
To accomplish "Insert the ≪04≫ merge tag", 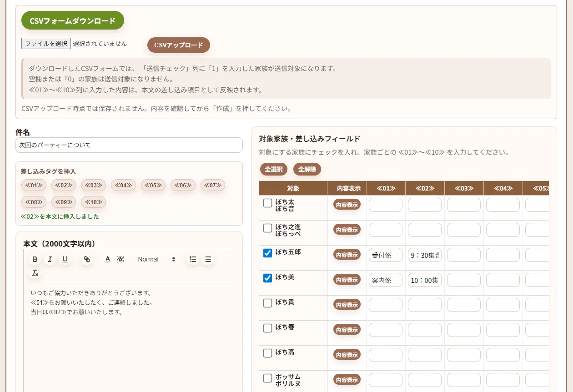I will pyautogui.click(x=123, y=185).
